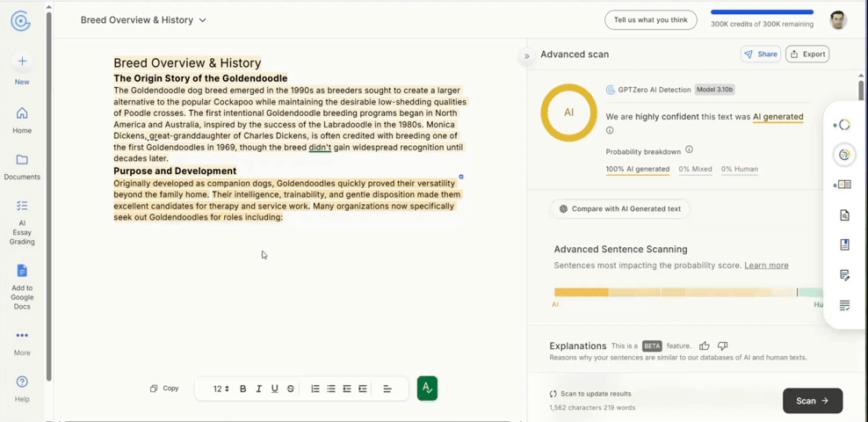Screen dimensions: 868x422
Task: Click the Purpose and Development heading
Action: [175, 171]
